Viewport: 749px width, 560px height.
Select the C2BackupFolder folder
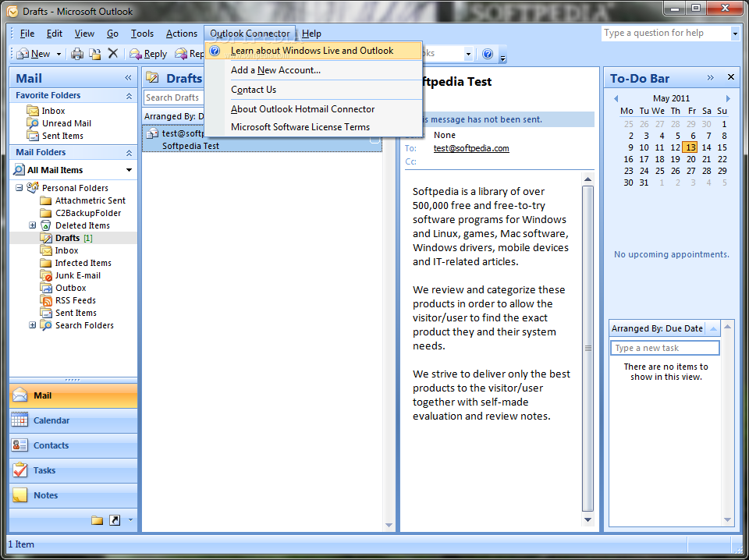pyautogui.click(x=88, y=213)
